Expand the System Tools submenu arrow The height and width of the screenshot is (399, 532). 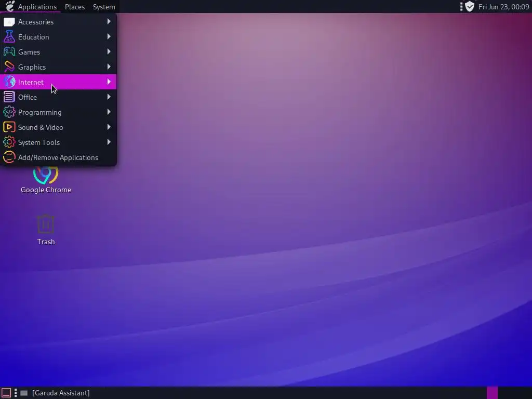pos(109,142)
